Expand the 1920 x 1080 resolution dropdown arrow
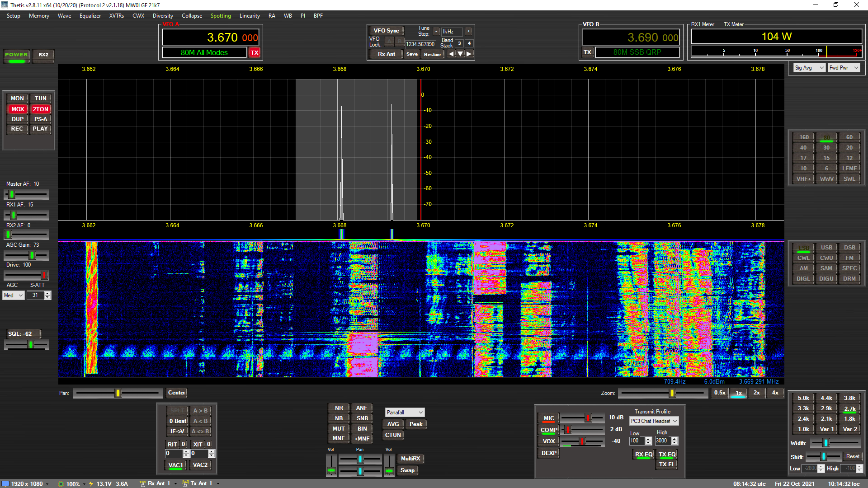Screen dimensions: 868x488 47,484
